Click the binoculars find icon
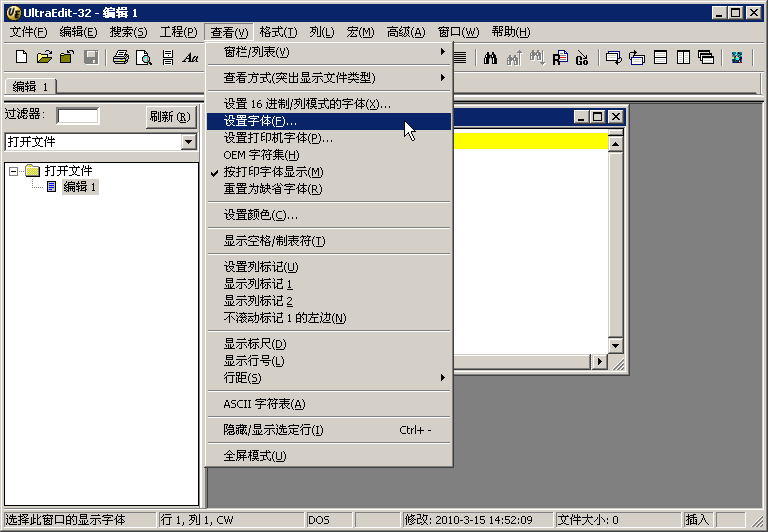 pyautogui.click(x=490, y=58)
